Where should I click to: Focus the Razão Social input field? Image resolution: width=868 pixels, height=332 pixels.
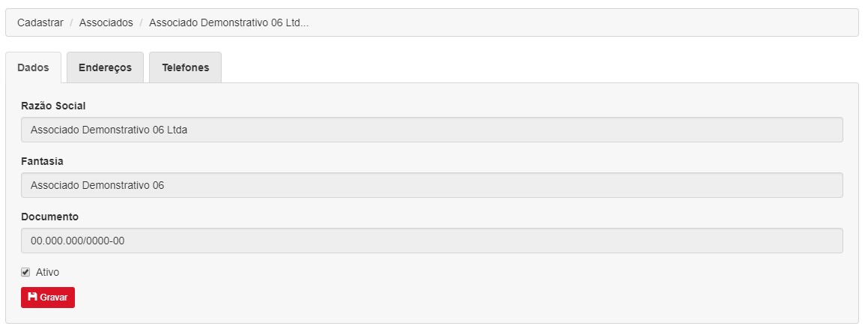coord(432,130)
